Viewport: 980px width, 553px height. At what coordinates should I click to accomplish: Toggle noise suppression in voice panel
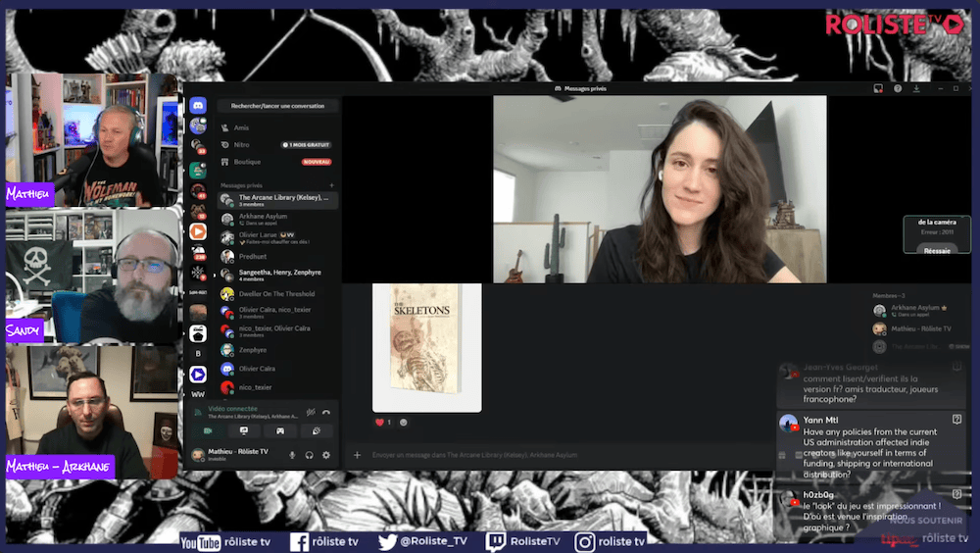(x=310, y=412)
